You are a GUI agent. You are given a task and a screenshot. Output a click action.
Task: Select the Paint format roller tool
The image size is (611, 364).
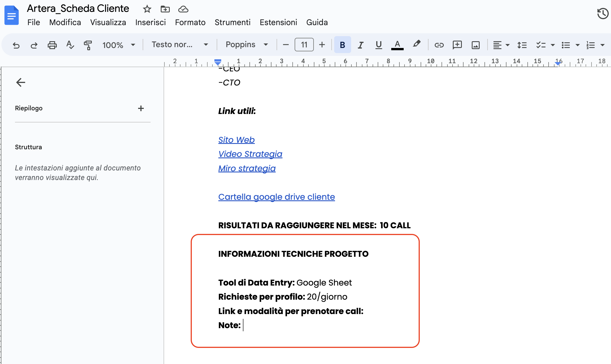tap(88, 45)
